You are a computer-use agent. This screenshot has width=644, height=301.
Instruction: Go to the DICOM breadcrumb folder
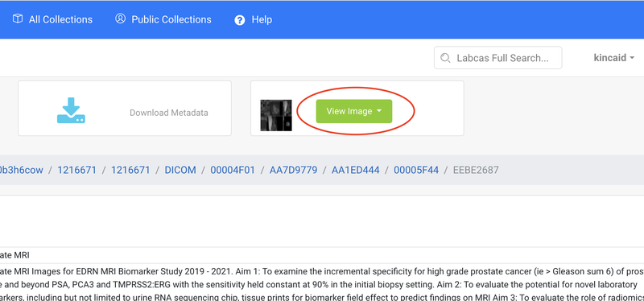tap(180, 170)
